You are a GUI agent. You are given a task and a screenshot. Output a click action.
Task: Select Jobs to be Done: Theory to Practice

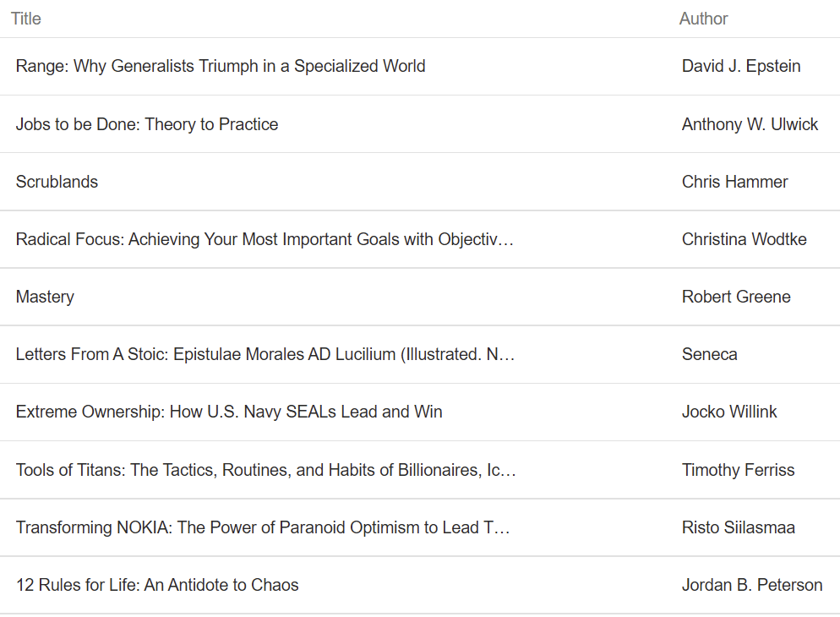[x=147, y=124]
